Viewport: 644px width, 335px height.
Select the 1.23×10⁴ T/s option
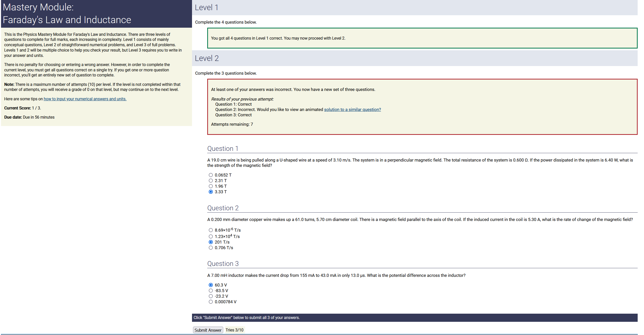211,236
